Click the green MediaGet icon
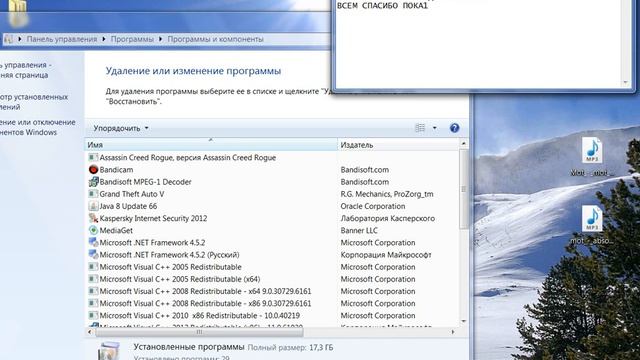The image size is (640, 360). [x=93, y=231]
